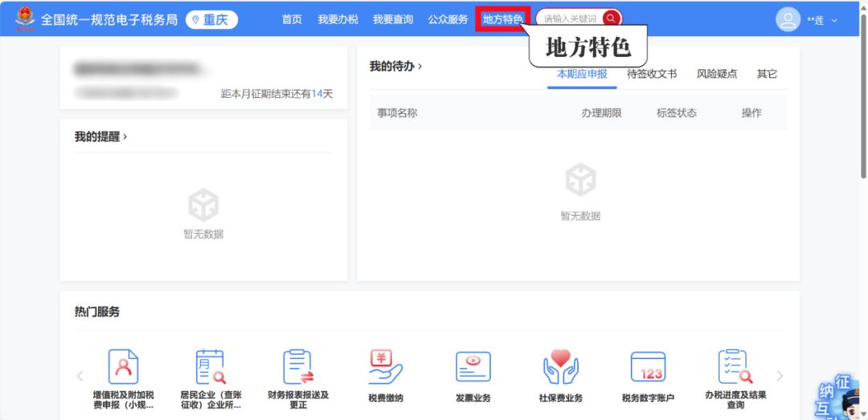
Task: Click the keyword search input field
Action: (x=570, y=19)
